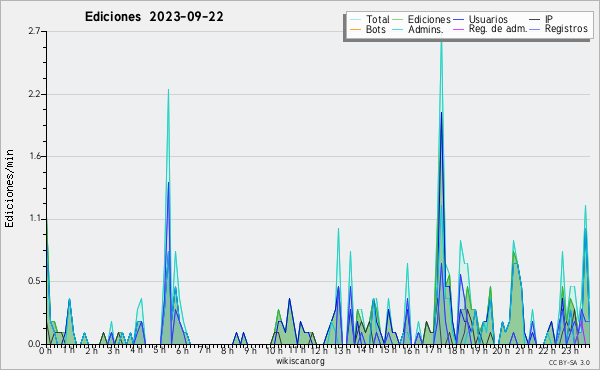This screenshot has width=600, height=370.
Task: Click the "CC BY-SA 3.0" license text
Action: pos(569,362)
